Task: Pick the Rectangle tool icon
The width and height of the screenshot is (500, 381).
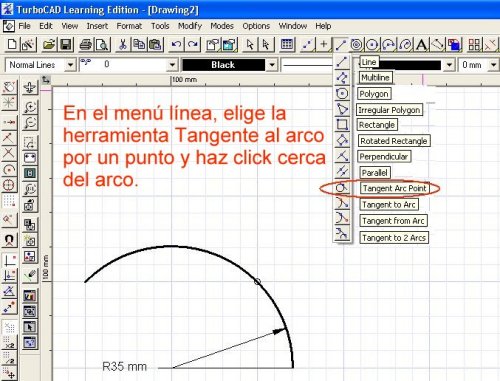Action: click(x=342, y=125)
